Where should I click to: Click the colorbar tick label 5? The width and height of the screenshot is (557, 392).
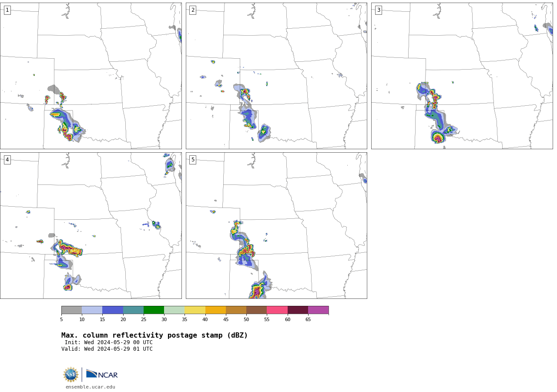[61, 320]
